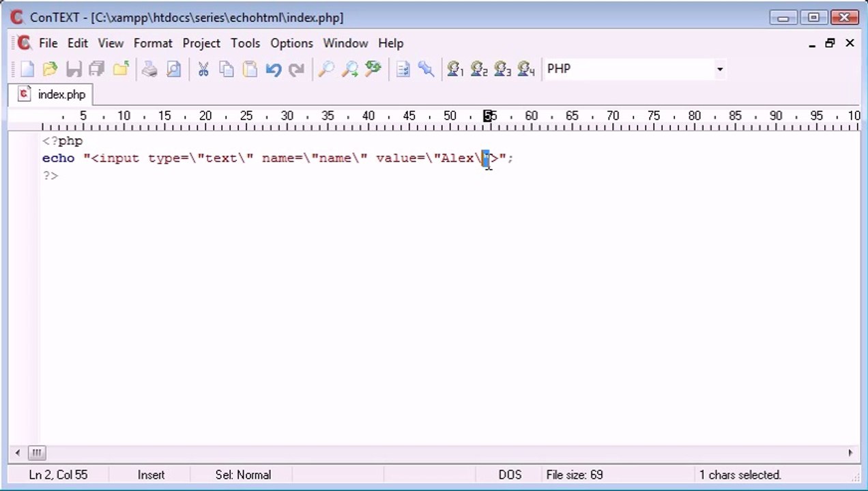Run user command 2 icon
The height and width of the screenshot is (491, 868).
(x=479, y=69)
